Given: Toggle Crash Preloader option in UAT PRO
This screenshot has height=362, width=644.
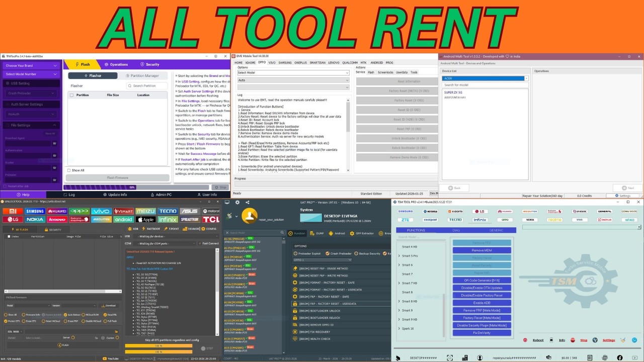Looking at the screenshot, I should pyautogui.click(x=339, y=253).
